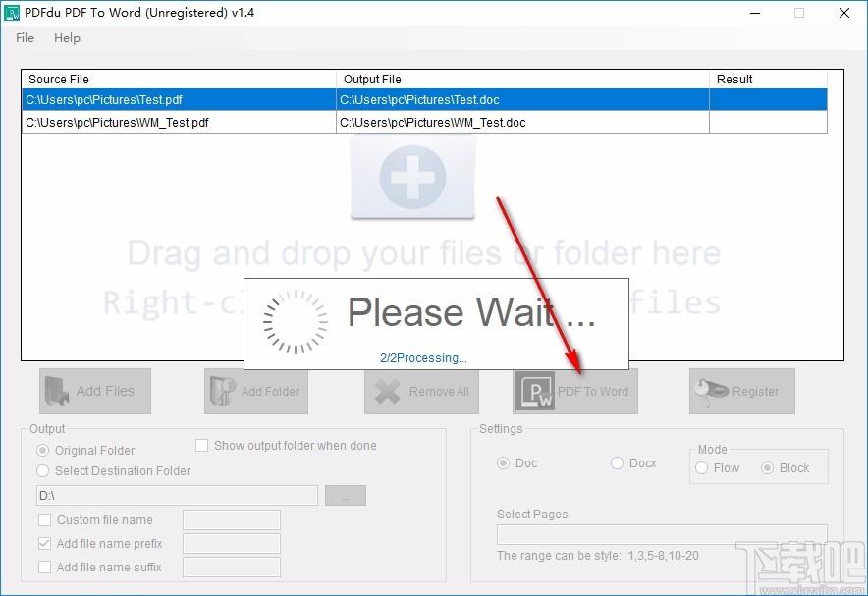Enable Add file name suffix
868x596 pixels.
(45, 568)
